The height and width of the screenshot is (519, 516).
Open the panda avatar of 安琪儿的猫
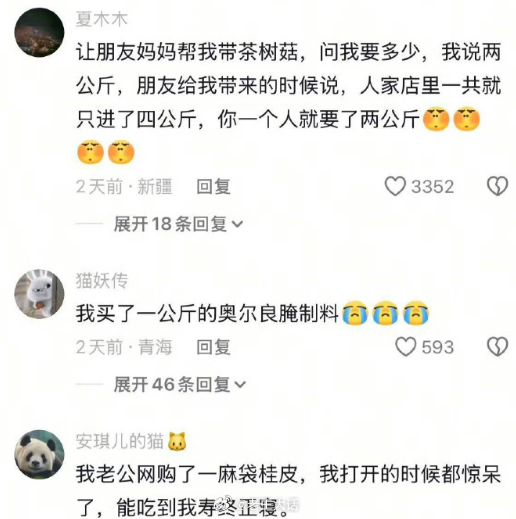pyautogui.click(x=39, y=454)
